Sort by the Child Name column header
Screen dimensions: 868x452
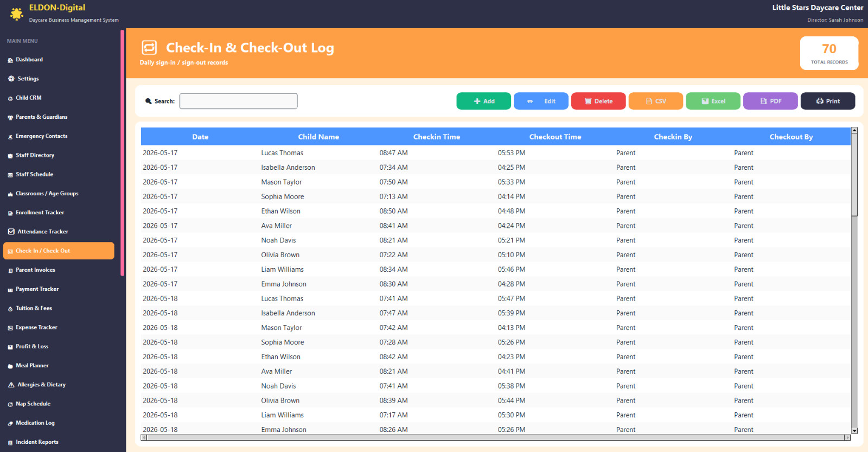click(318, 137)
